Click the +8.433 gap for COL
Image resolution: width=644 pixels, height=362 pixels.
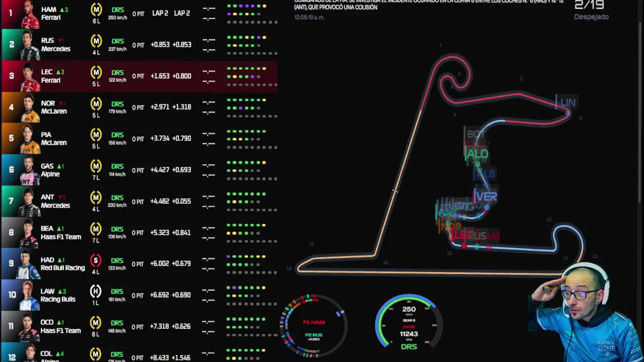coord(160,358)
